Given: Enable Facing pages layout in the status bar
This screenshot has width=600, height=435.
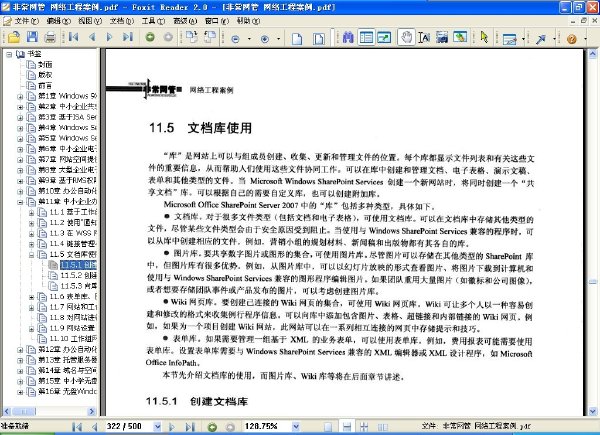Looking at the screenshot, I should [x=364, y=427].
